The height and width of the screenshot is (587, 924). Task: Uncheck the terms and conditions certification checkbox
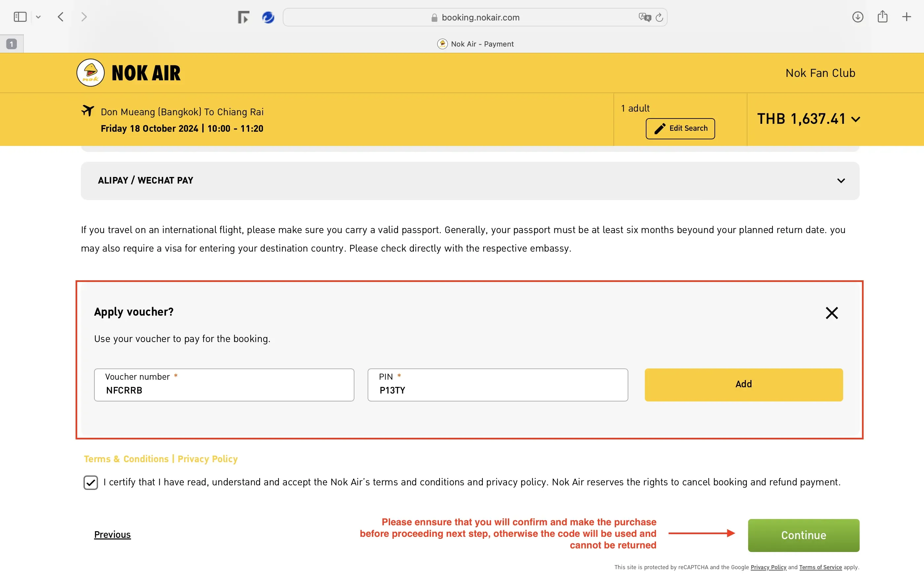pyautogui.click(x=90, y=483)
